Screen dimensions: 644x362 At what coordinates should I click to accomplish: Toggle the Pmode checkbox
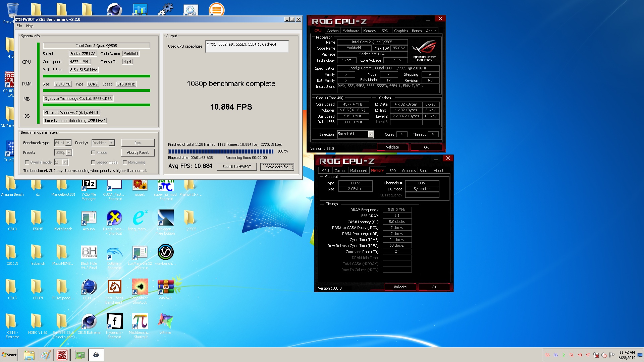click(93, 153)
